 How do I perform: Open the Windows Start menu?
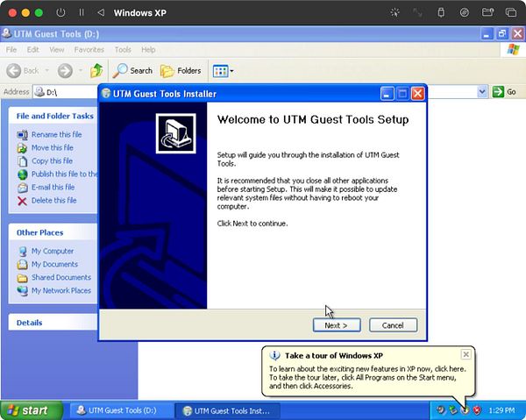click(32, 410)
